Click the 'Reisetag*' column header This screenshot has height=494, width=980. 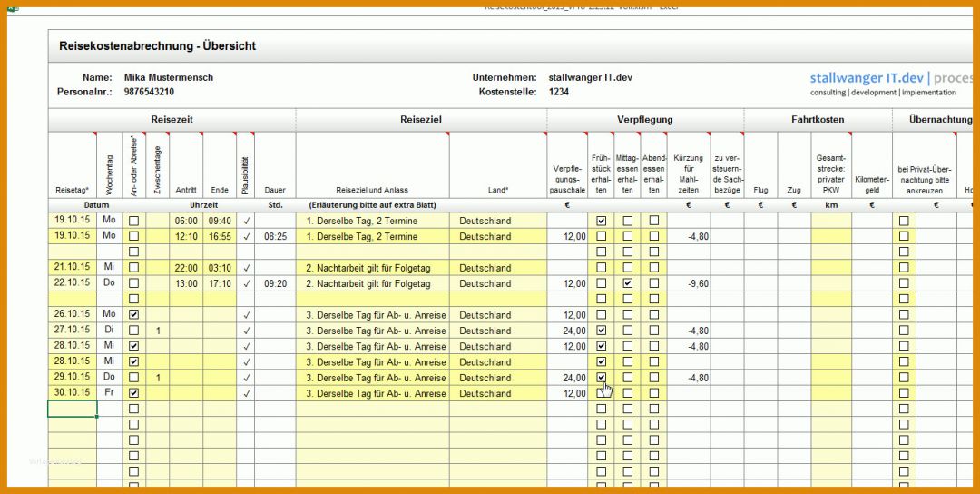click(73, 165)
